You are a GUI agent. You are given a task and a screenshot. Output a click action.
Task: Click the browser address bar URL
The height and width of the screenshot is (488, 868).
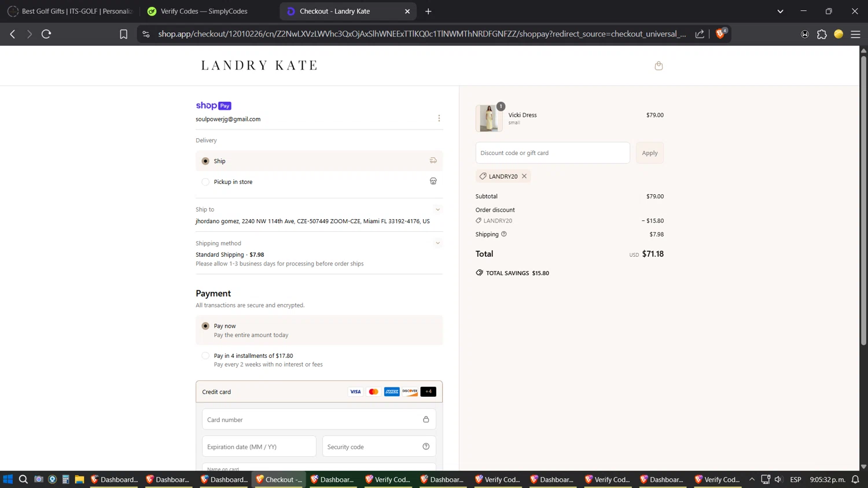coord(422,34)
